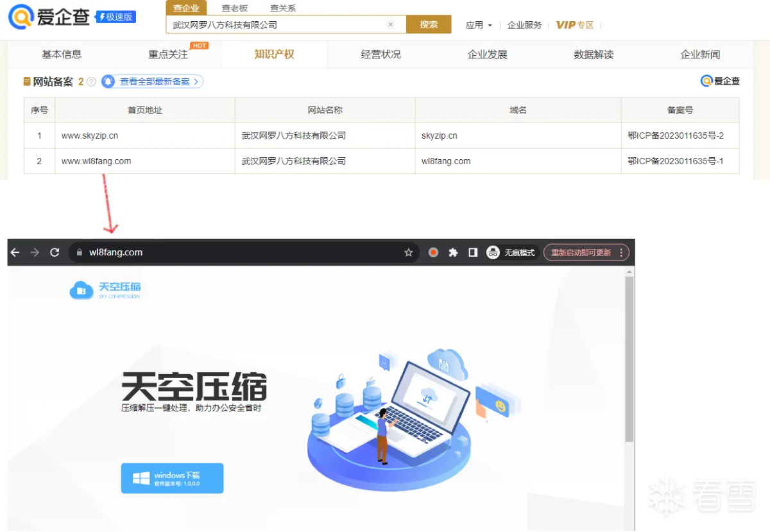This screenshot has width=770, height=532.
Task: Click the 网站备案 section heading
Action: (53, 82)
